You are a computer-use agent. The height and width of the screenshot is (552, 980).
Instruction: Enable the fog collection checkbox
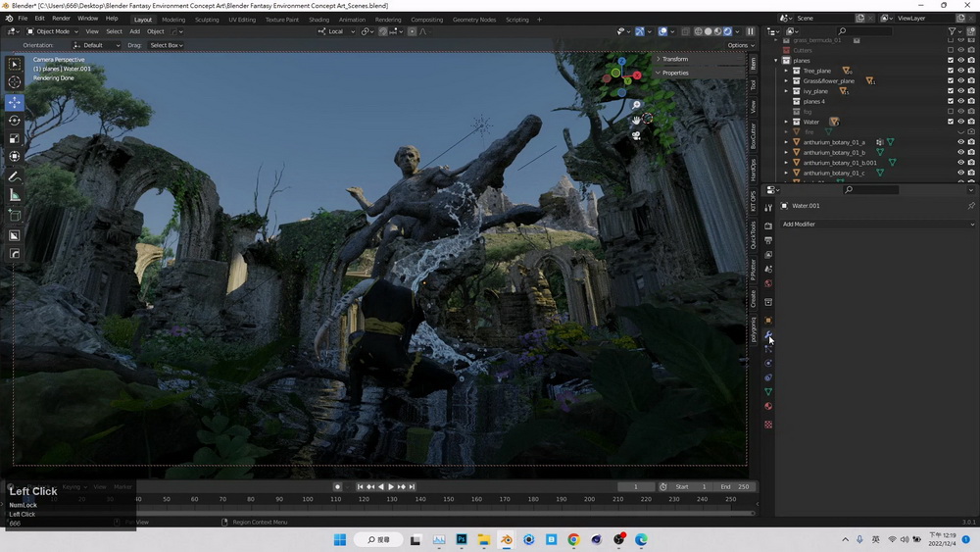[950, 111]
